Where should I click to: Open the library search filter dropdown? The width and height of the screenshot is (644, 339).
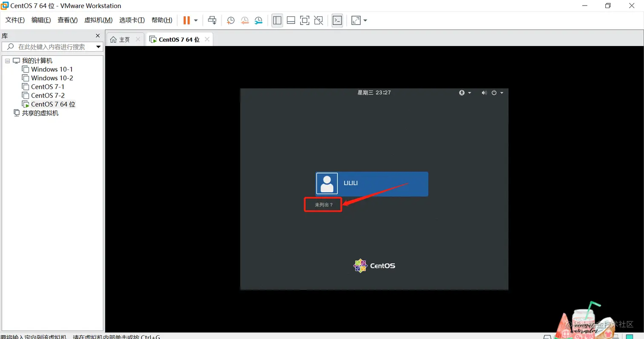click(x=98, y=47)
